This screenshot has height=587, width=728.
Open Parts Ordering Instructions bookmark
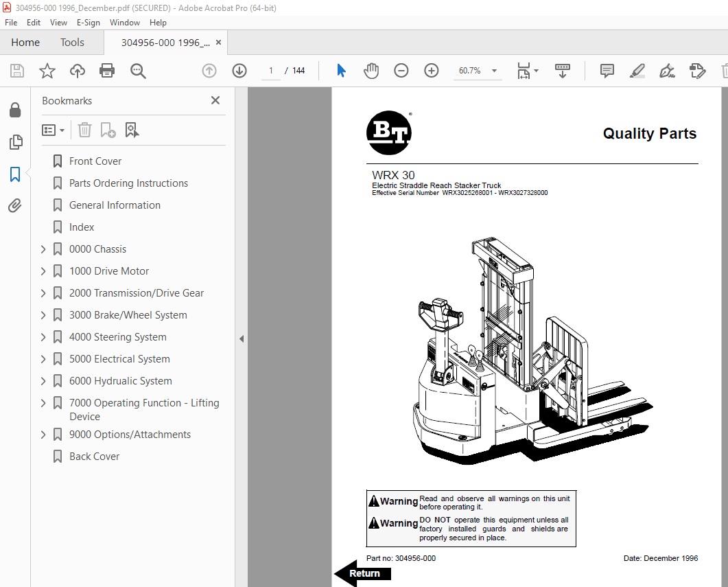pos(128,183)
